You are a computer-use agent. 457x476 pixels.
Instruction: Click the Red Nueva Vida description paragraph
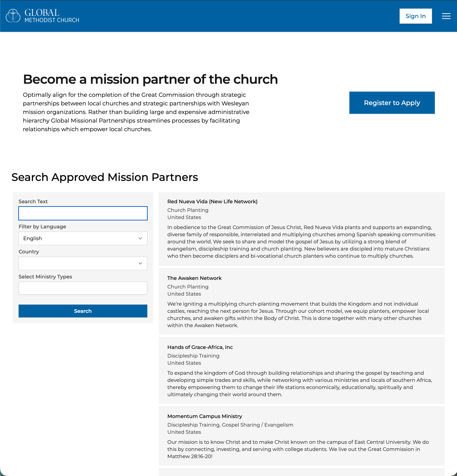[x=301, y=242]
